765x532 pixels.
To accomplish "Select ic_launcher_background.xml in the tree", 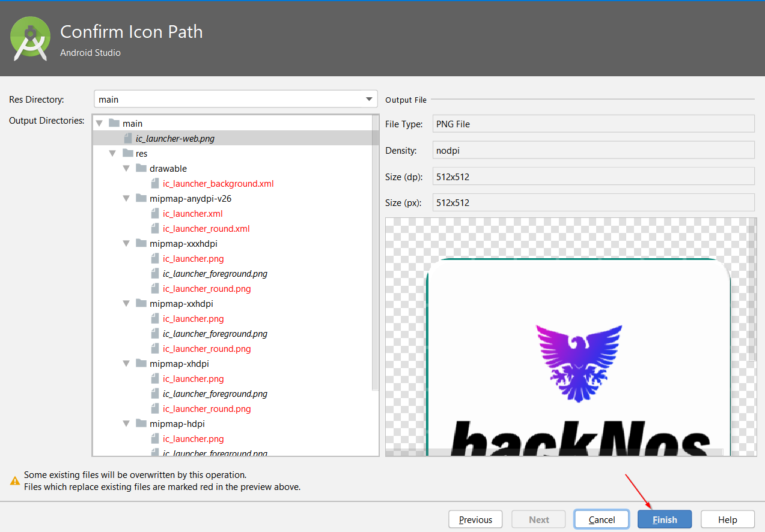I will [218, 184].
